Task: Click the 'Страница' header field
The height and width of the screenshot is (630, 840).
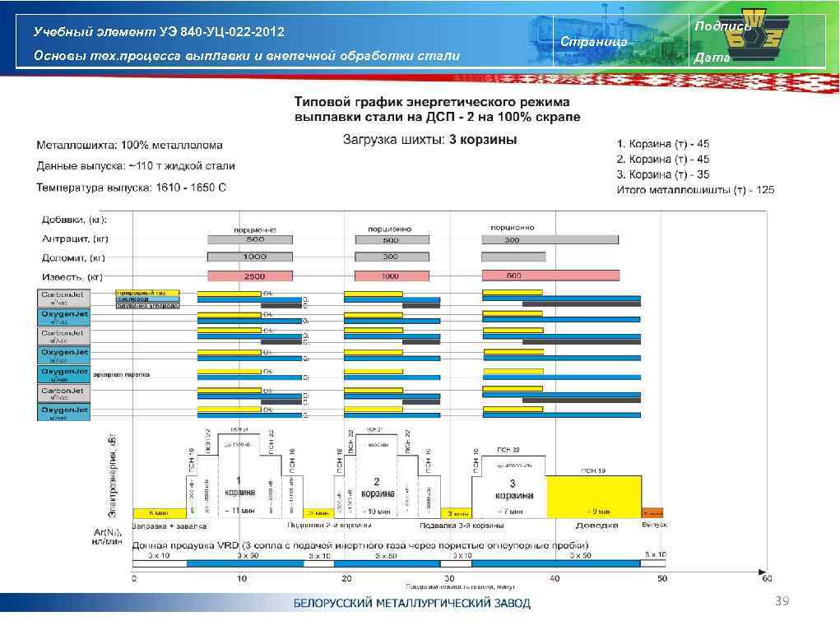Action: click(x=593, y=41)
